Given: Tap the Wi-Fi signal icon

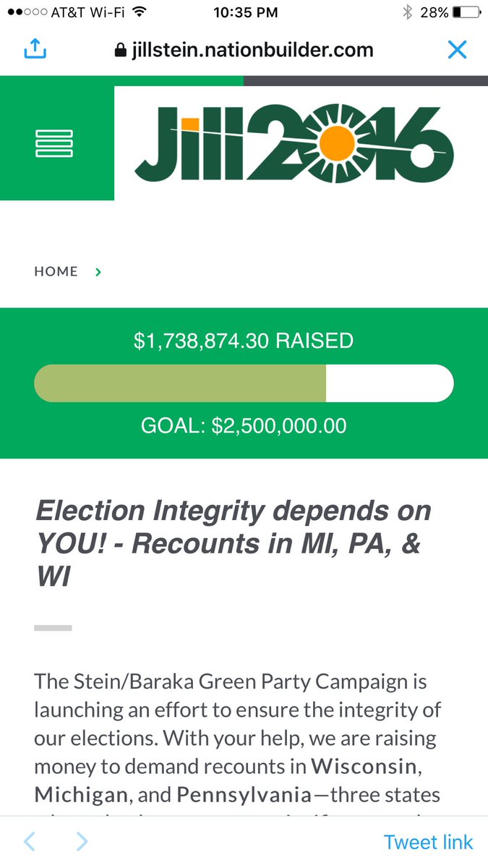Looking at the screenshot, I should pyautogui.click(x=140, y=12).
